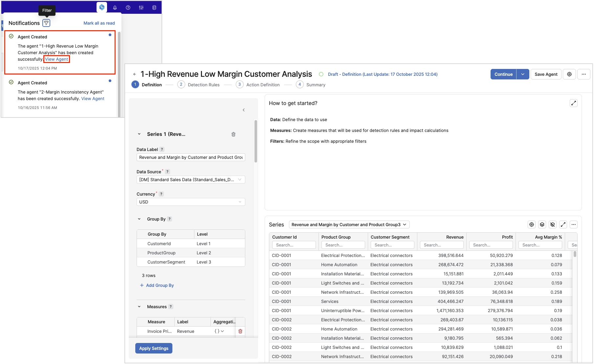Image resolution: width=594 pixels, height=364 pixels.
Task: Collapse the Measures section
Action: (139, 307)
